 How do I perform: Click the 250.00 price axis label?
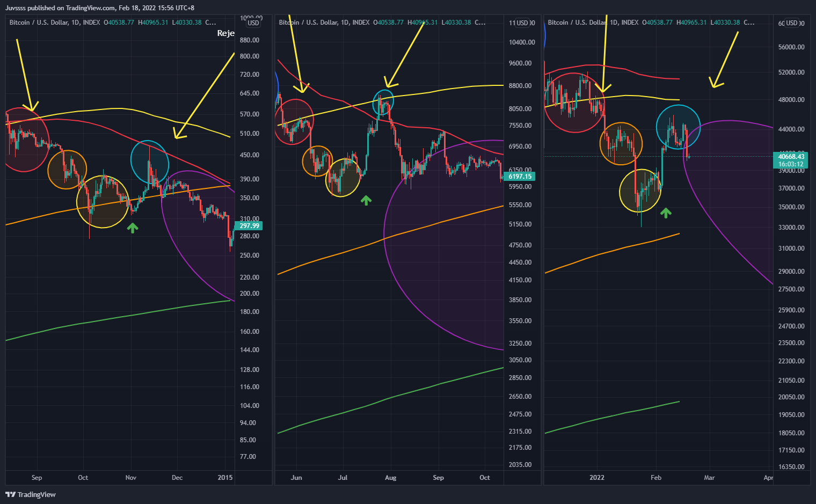250,255
